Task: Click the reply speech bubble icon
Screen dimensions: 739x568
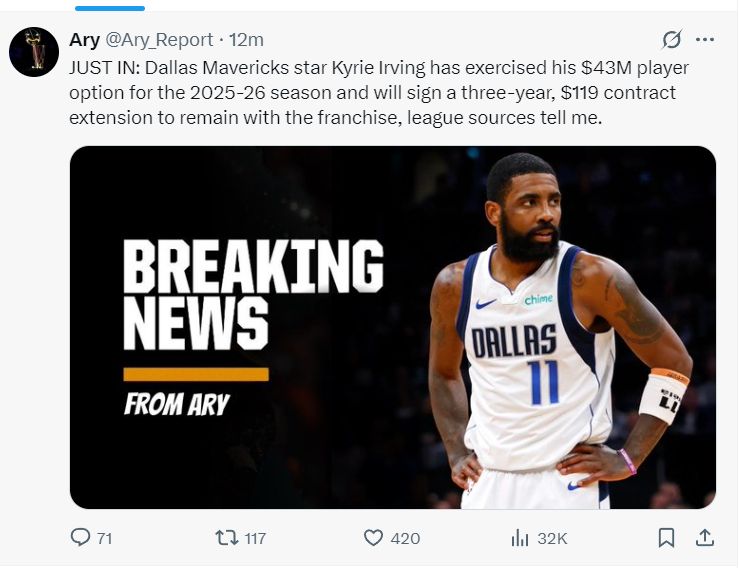Action: tap(80, 537)
